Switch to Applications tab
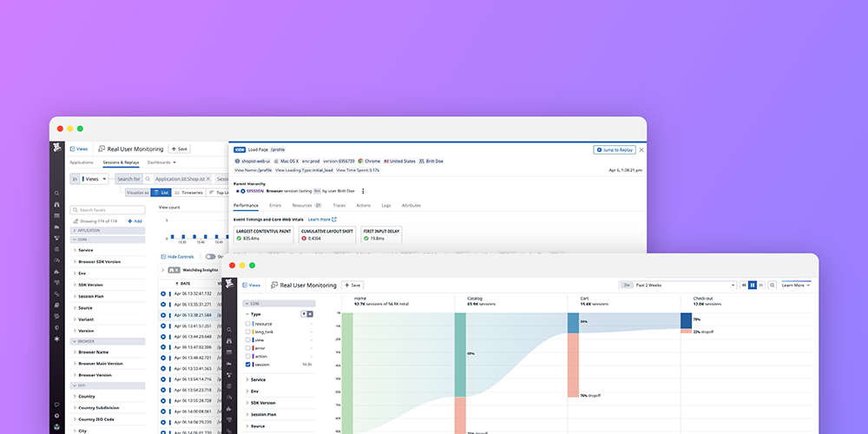868x434 pixels. tap(82, 162)
